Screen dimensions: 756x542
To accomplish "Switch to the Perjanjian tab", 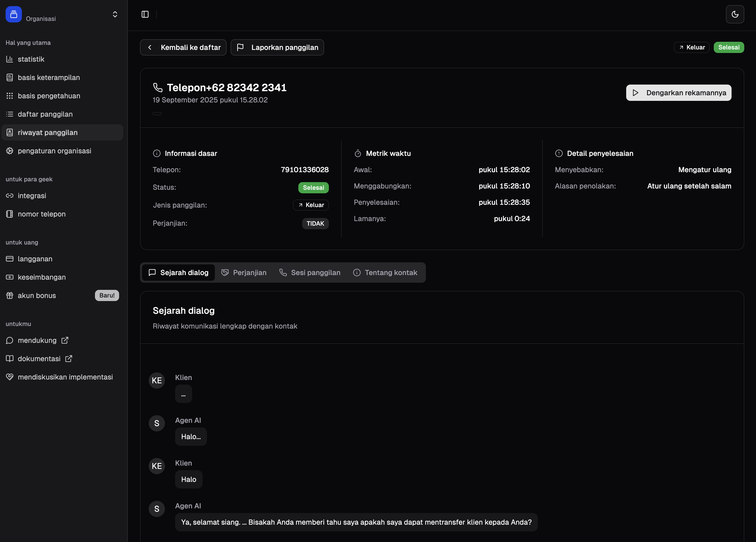I will pyautogui.click(x=244, y=273).
